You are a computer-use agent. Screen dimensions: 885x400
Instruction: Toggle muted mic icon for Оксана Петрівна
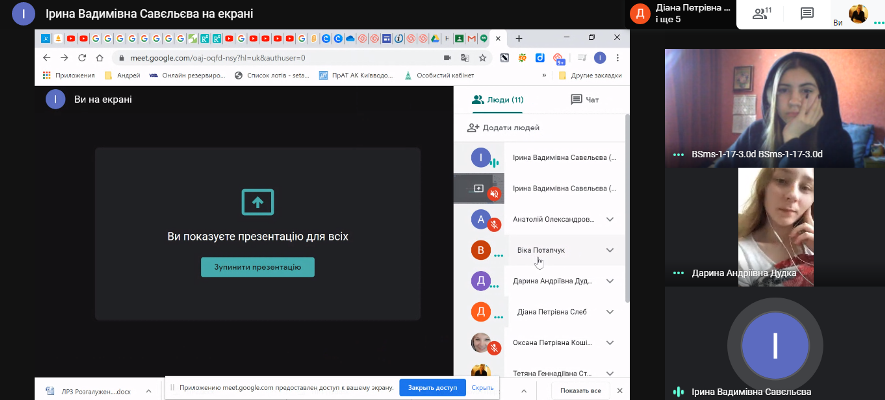[x=493, y=347]
